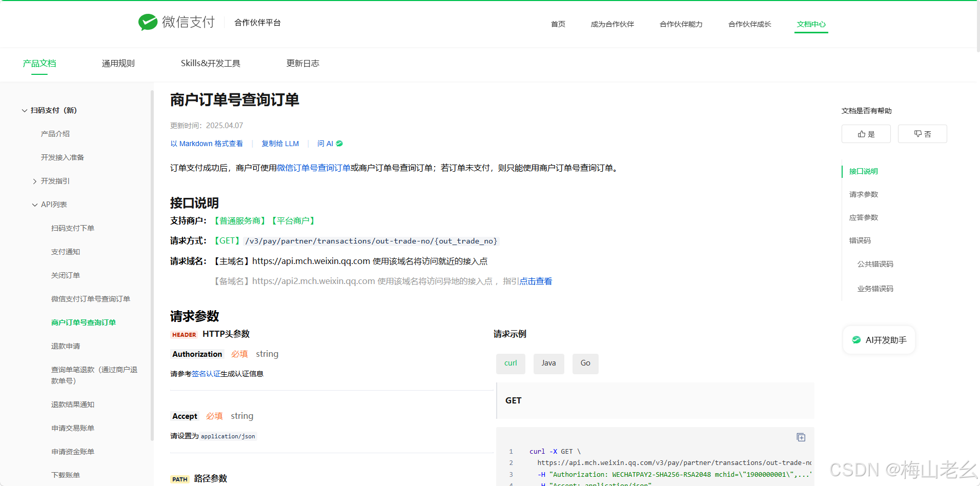This screenshot has width=980, height=486.
Task: Click the WeChat Pay logo icon
Action: pos(148,22)
